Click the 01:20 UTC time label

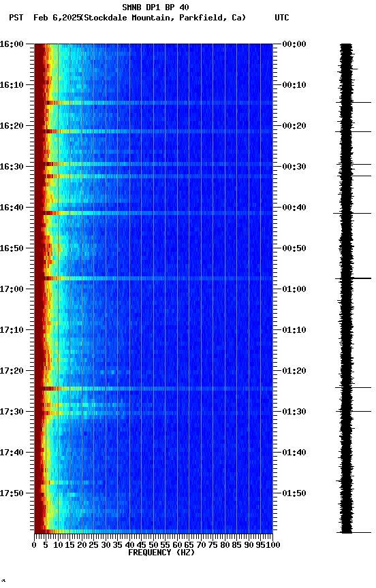[x=294, y=371]
